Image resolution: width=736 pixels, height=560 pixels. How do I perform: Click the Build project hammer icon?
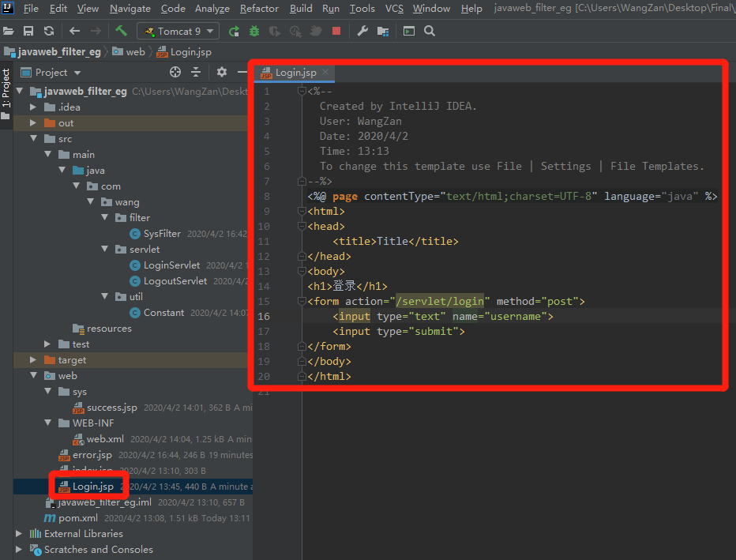[x=121, y=31]
